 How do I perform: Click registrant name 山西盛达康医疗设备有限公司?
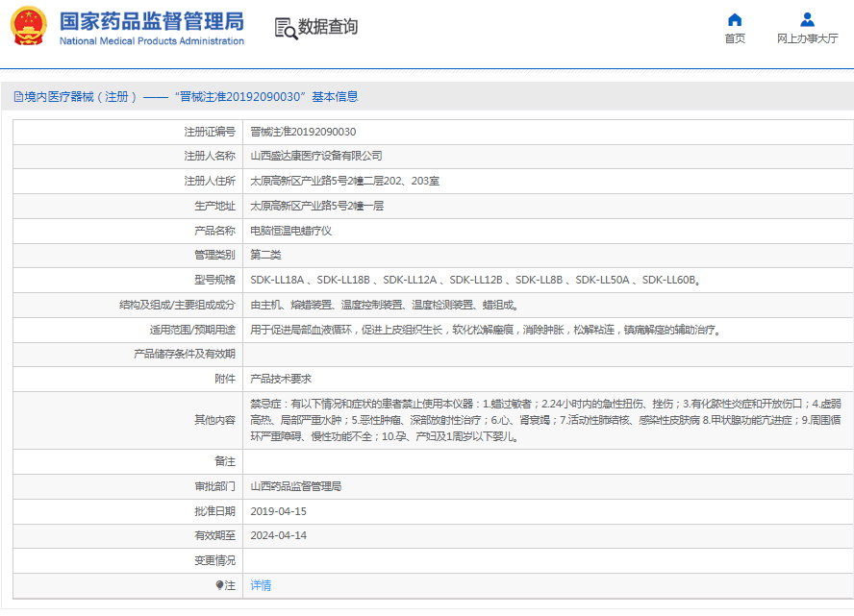[x=316, y=156]
